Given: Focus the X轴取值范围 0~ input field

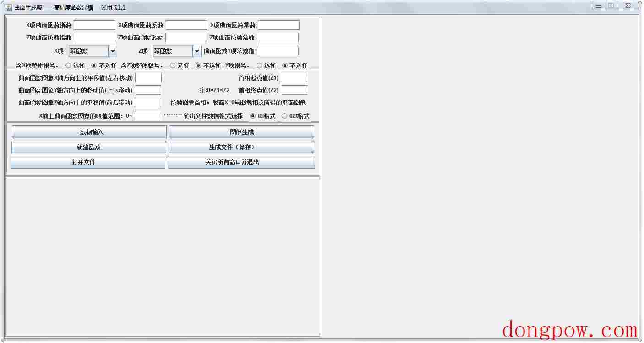Looking at the screenshot, I should pos(148,115).
